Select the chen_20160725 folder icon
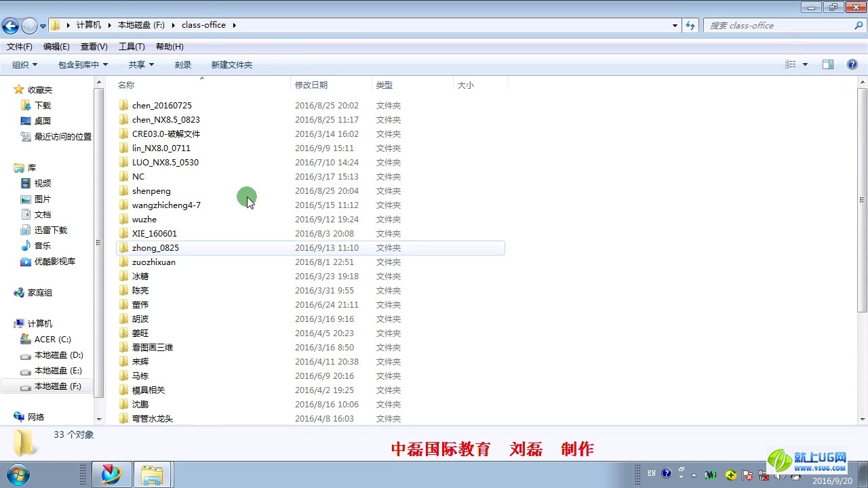 [123, 106]
